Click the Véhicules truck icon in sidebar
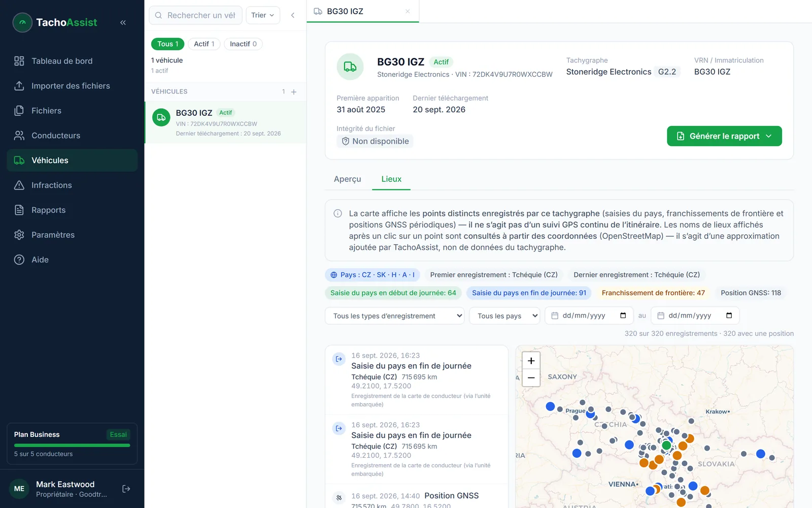Viewport: 812px width, 508px height. pyautogui.click(x=19, y=161)
